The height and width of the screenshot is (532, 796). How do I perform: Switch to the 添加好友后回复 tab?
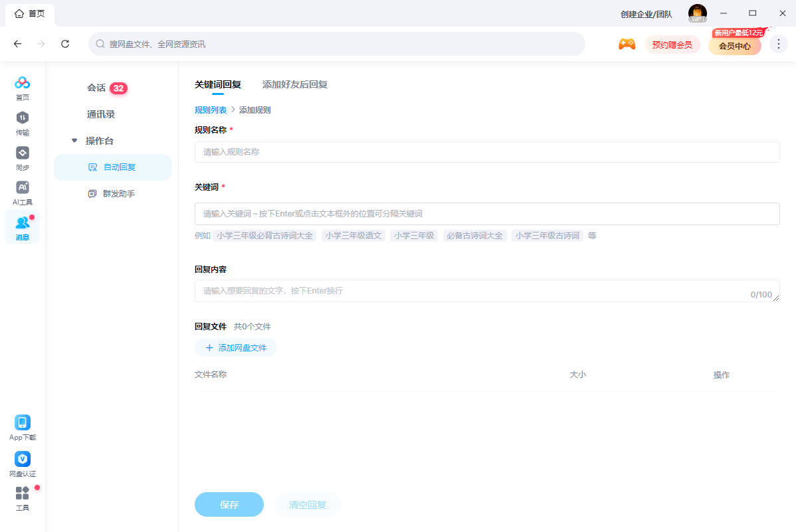pos(294,85)
